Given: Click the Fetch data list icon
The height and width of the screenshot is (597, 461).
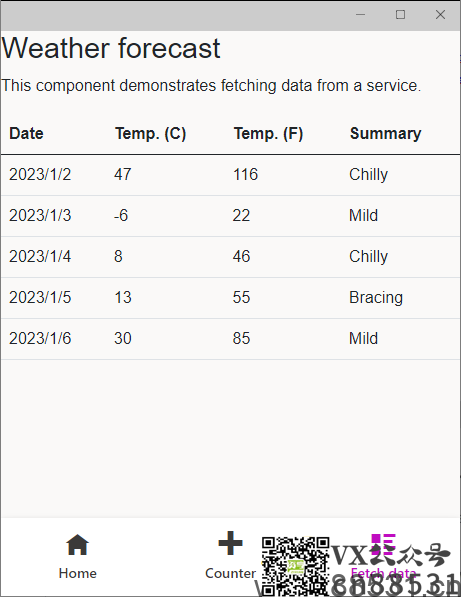Looking at the screenshot, I should click(x=383, y=544).
